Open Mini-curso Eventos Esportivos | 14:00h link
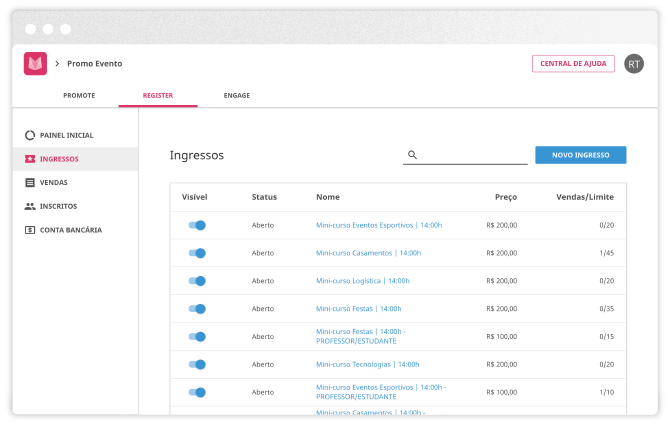The width and height of the screenshot is (670, 429). pyautogui.click(x=379, y=225)
